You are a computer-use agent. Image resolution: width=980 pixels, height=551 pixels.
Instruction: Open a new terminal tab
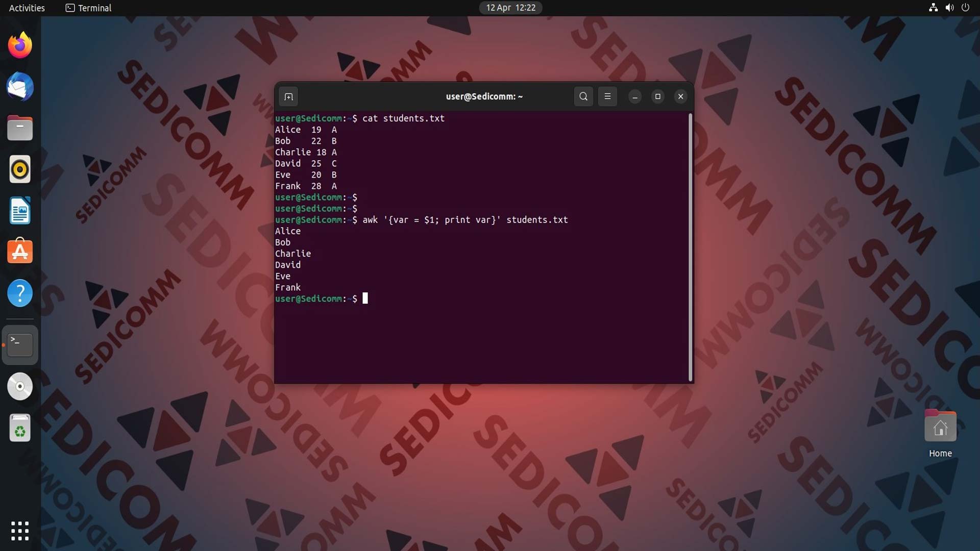pos(288,96)
